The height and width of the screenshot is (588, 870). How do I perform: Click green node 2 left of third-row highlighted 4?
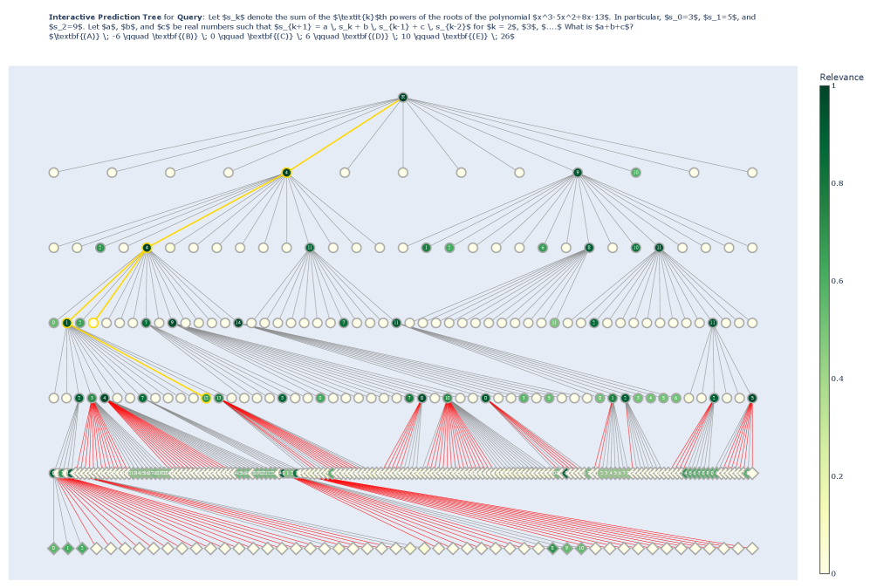[100, 248]
